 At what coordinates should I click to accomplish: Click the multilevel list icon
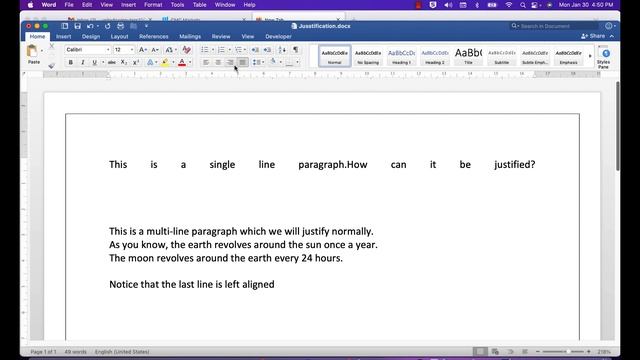238,50
